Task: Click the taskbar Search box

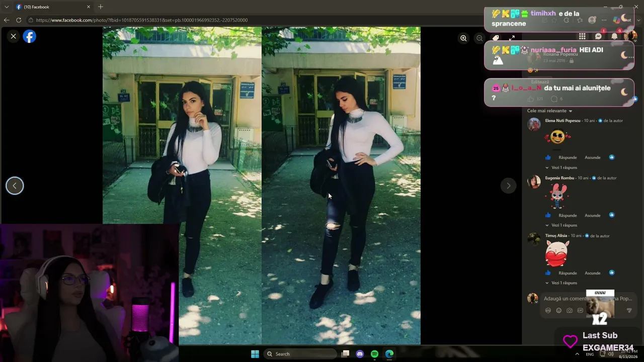Action: coord(300,354)
